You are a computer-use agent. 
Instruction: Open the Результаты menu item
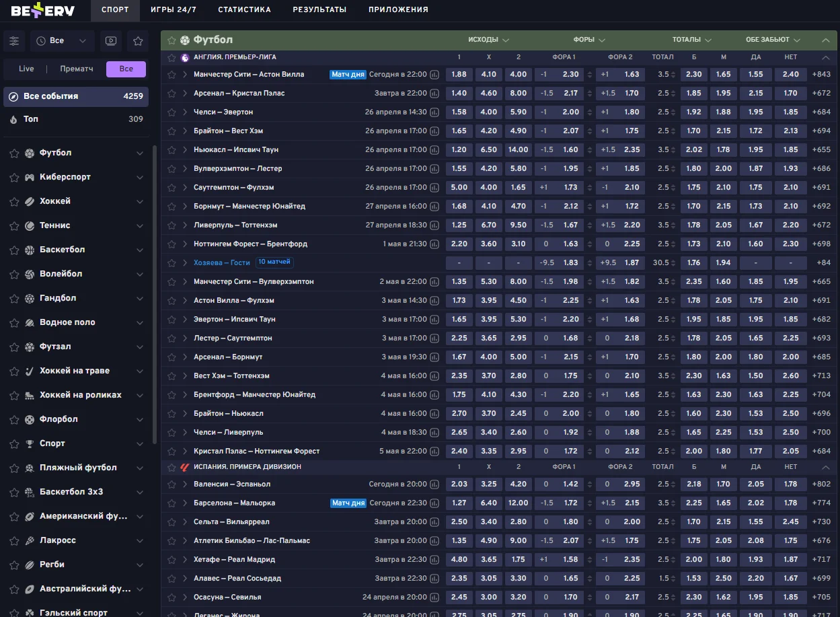[x=319, y=10]
